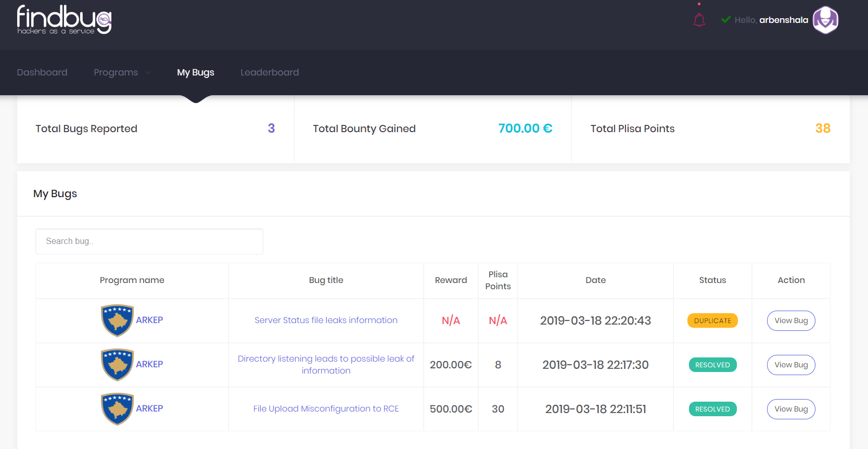Screen dimensions: 868x449
Task: Click RESOLVED badge in the 500.00€ row
Action: 712,409
